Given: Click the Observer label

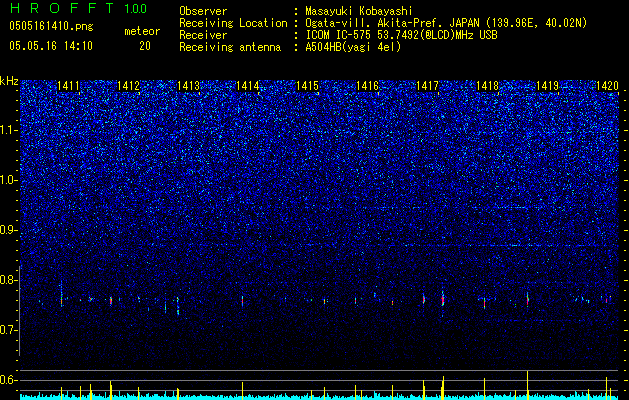Looking at the screenshot, I should (203, 11).
